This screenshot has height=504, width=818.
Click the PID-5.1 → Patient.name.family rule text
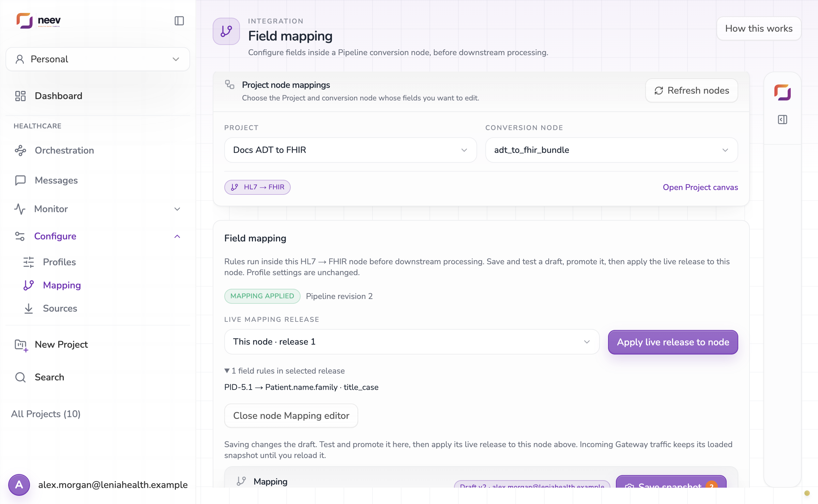point(301,387)
